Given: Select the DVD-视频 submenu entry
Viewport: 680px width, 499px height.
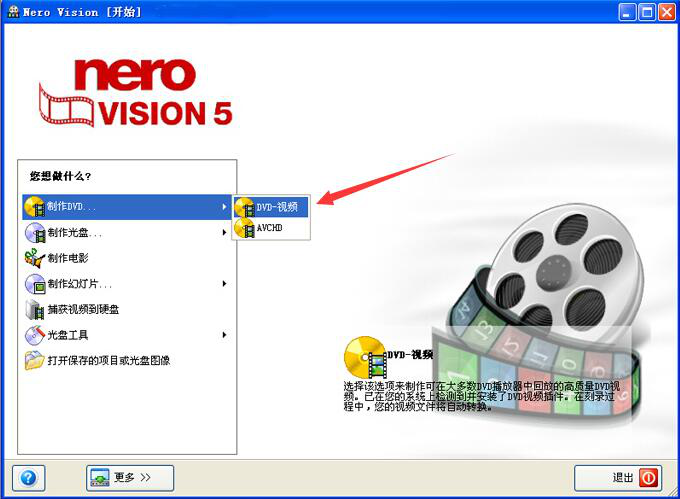Looking at the screenshot, I should [271, 207].
